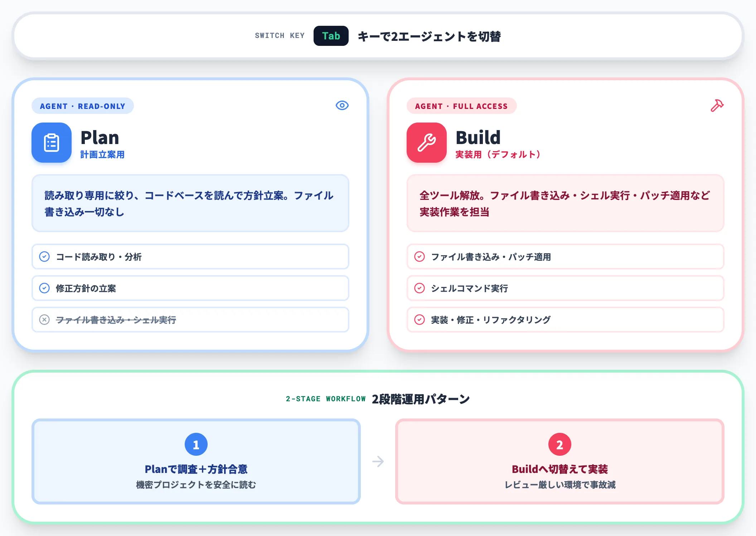
Task: Click the AGENT · FULL ACCESS badge
Action: point(461,106)
